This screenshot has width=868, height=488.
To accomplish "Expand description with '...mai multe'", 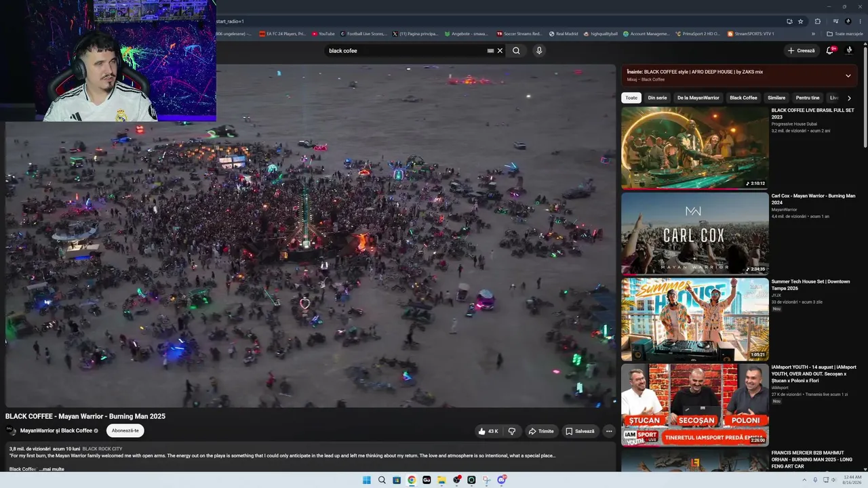I will [52, 469].
